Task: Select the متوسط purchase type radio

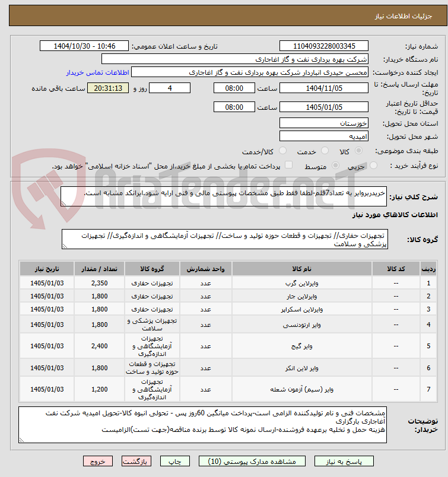Action: [x=335, y=165]
